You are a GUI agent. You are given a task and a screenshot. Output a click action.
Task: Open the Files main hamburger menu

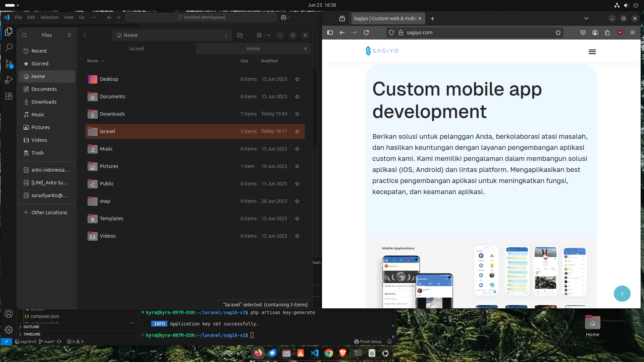tap(69, 35)
